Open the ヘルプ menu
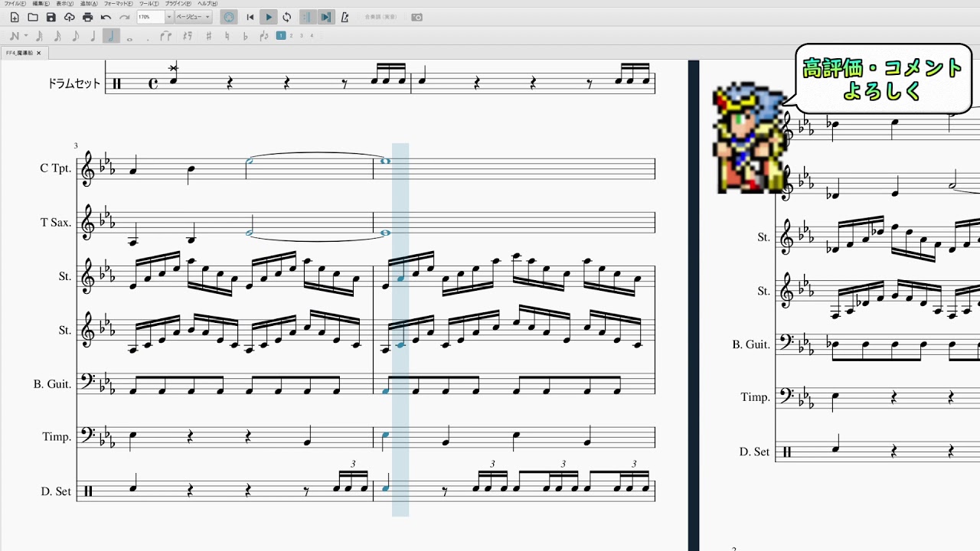The height and width of the screenshot is (551, 980). 207,4
